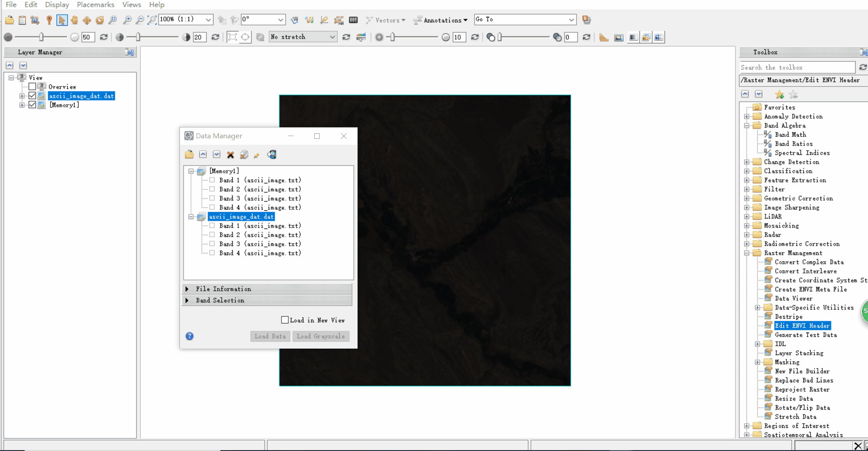The image size is (868, 451).
Task: Check Band 1 under ascii_image_dat.dat
Action: click(x=212, y=226)
